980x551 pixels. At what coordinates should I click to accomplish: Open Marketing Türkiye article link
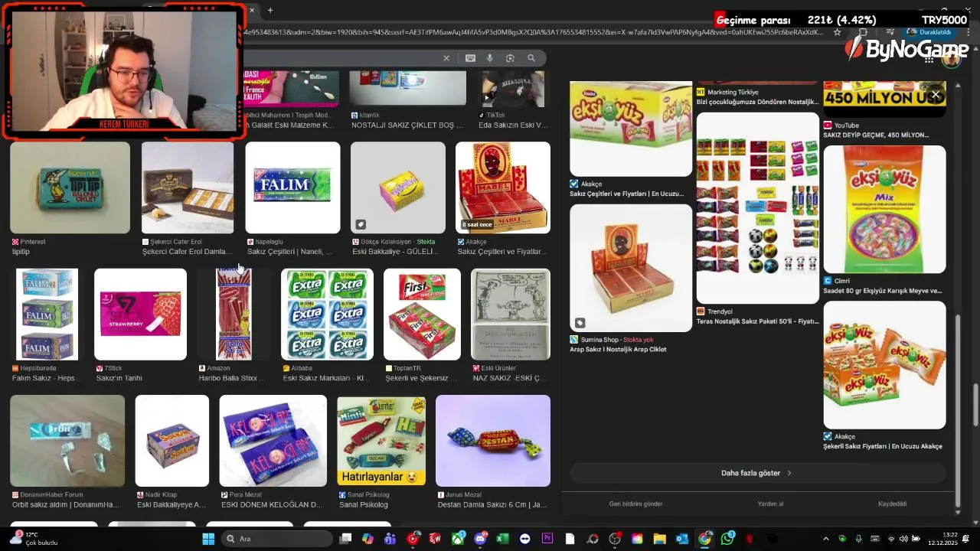pyautogui.click(x=757, y=102)
